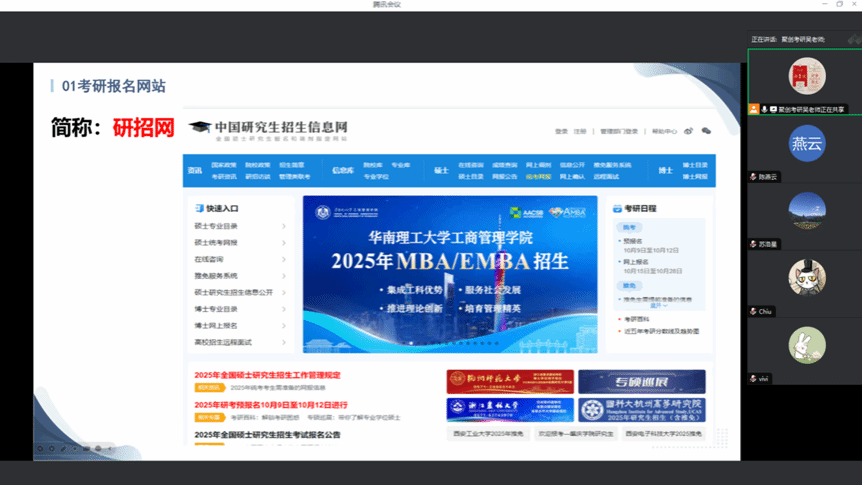Select the 硕士 navigation section
This screenshot has height=485, width=862.
pyautogui.click(x=441, y=171)
